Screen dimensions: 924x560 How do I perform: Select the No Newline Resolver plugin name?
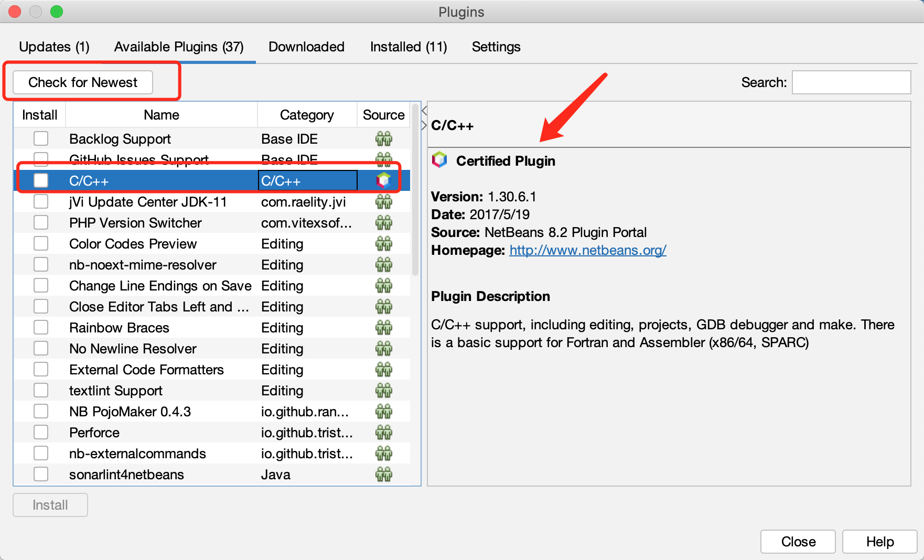point(133,349)
